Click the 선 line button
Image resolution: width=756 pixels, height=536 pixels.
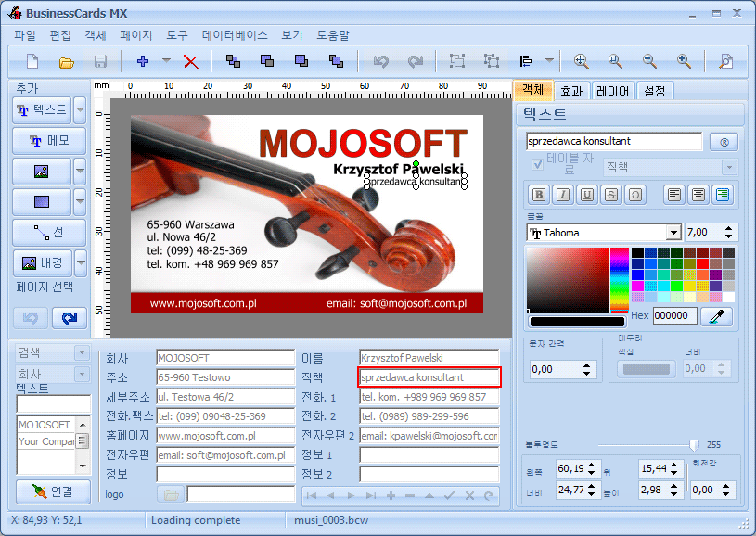(49, 233)
